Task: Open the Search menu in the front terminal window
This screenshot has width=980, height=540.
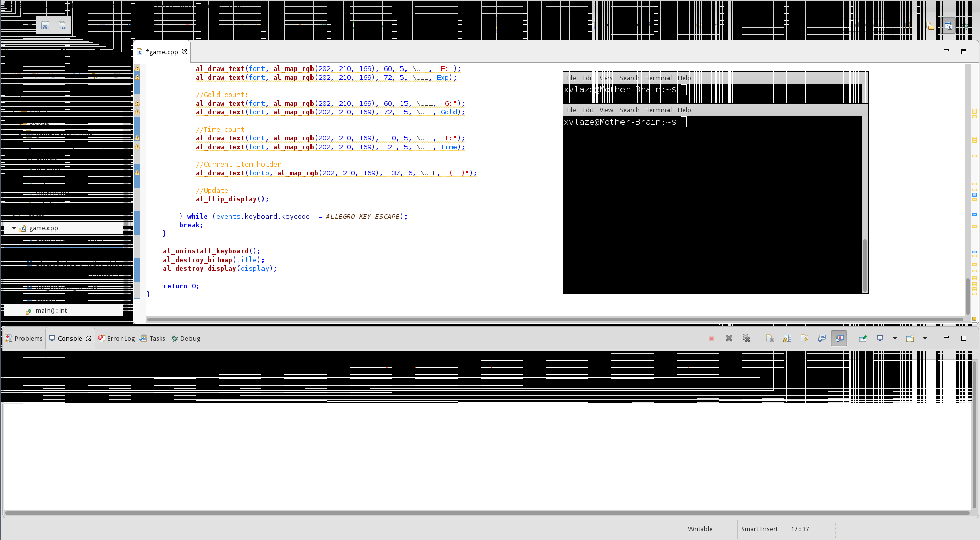Action: (629, 110)
